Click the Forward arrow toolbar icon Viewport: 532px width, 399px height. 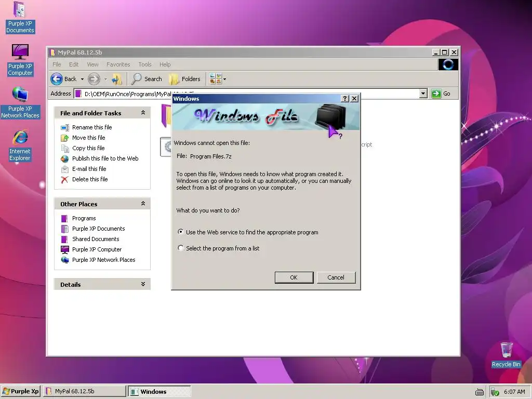(94, 79)
